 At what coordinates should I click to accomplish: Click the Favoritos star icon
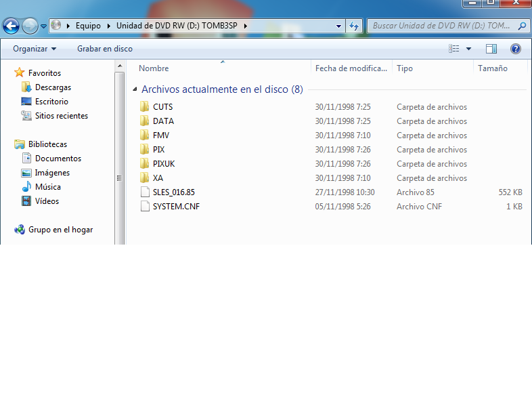pos(20,72)
